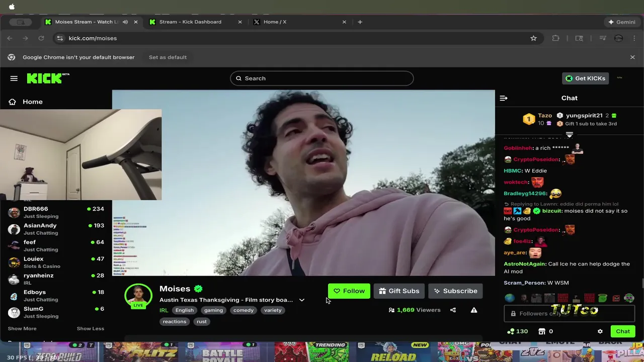The height and width of the screenshot is (362, 644).
Task: Click username bizcuit in chat
Action: coord(551,211)
